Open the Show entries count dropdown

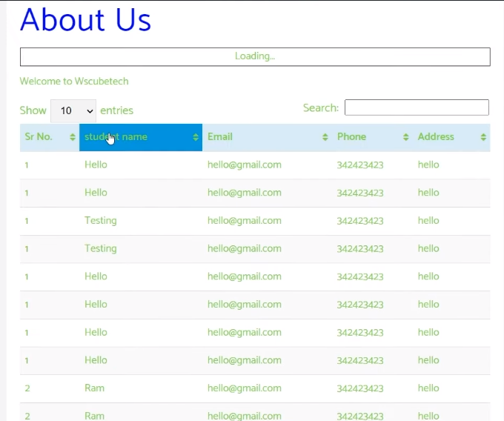[73, 111]
